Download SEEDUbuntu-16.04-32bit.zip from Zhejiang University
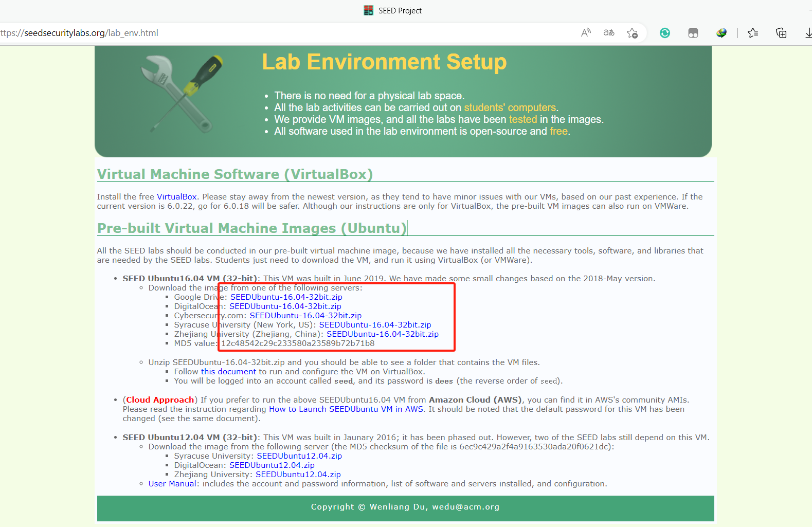The width and height of the screenshot is (812, 527). [x=383, y=334]
